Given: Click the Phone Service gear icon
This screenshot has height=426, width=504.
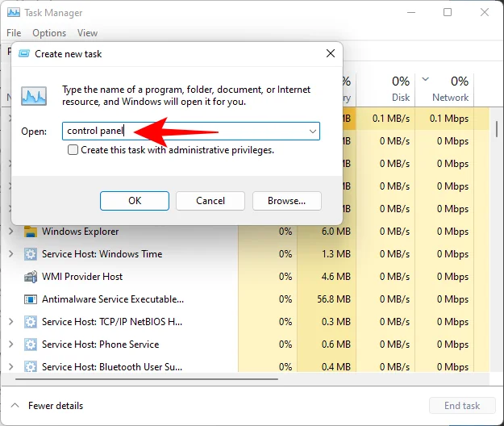Looking at the screenshot, I should pos(31,345).
